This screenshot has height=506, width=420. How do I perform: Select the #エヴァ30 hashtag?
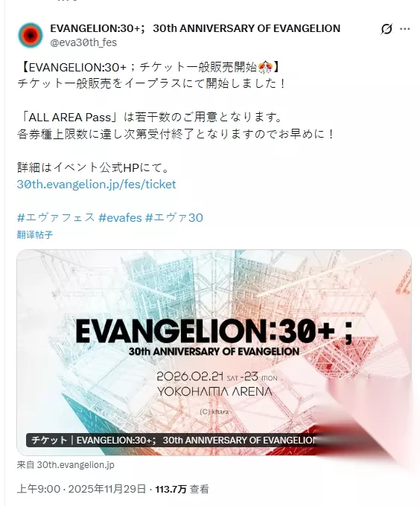(x=174, y=217)
